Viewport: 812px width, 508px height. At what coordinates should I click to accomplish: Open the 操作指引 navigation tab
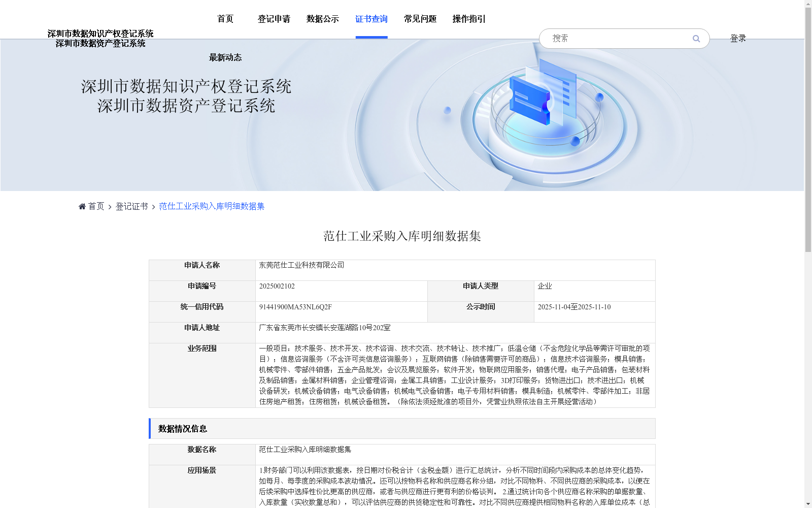tap(469, 19)
